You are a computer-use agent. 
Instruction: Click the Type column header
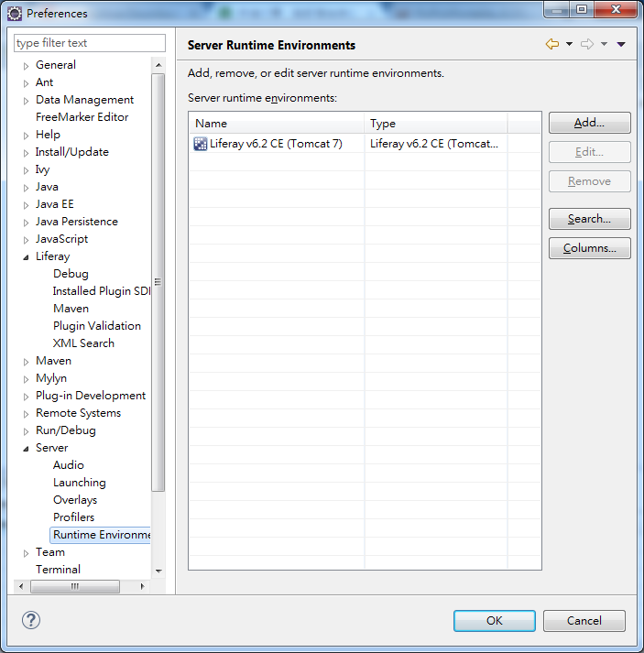coord(436,124)
